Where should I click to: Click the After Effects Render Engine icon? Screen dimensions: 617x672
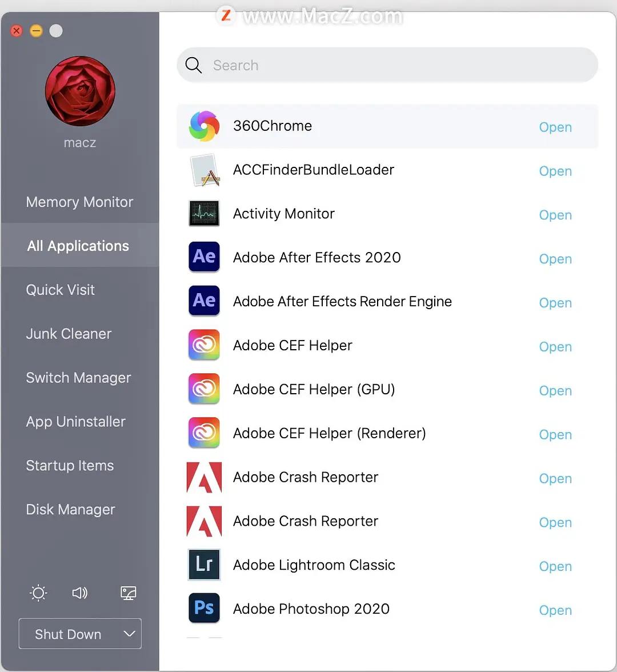(205, 301)
